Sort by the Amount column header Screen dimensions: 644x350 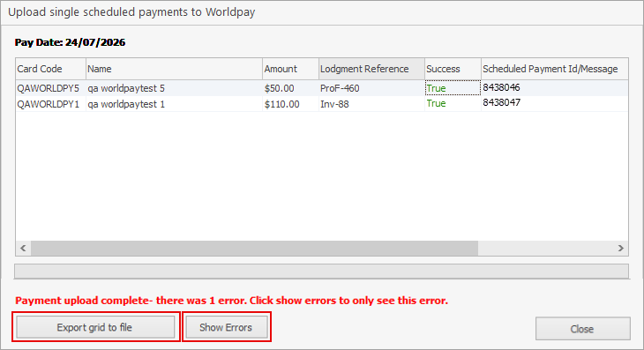[x=290, y=69]
